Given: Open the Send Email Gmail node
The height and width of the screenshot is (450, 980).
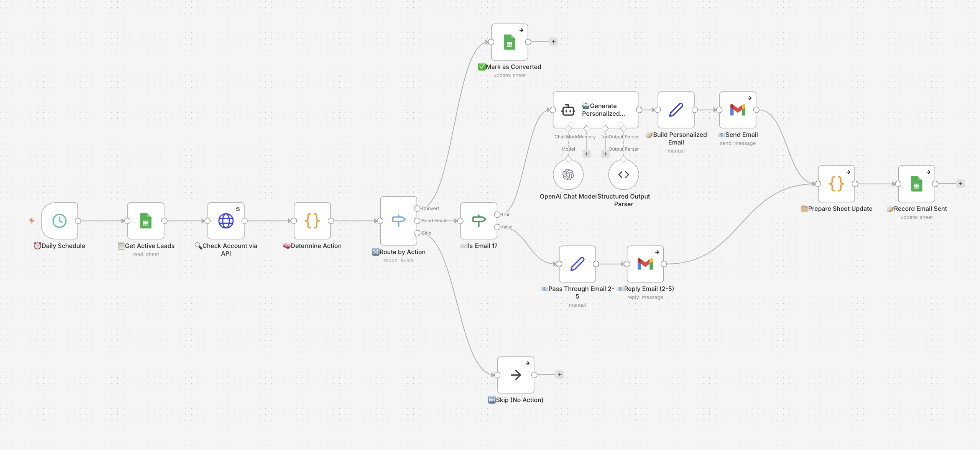Looking at the screenshot, I should (x=737, y=110).
